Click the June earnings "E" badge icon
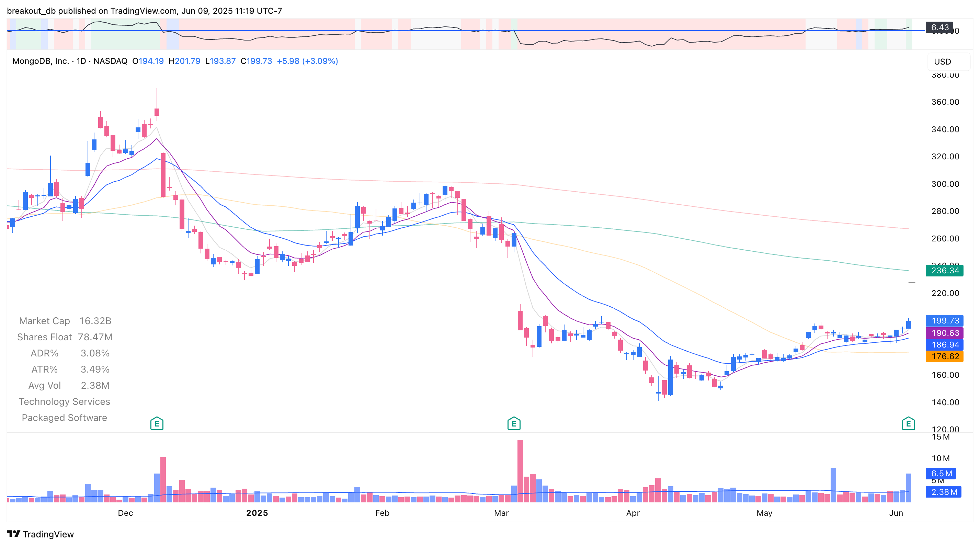 [x=909, y=423]
